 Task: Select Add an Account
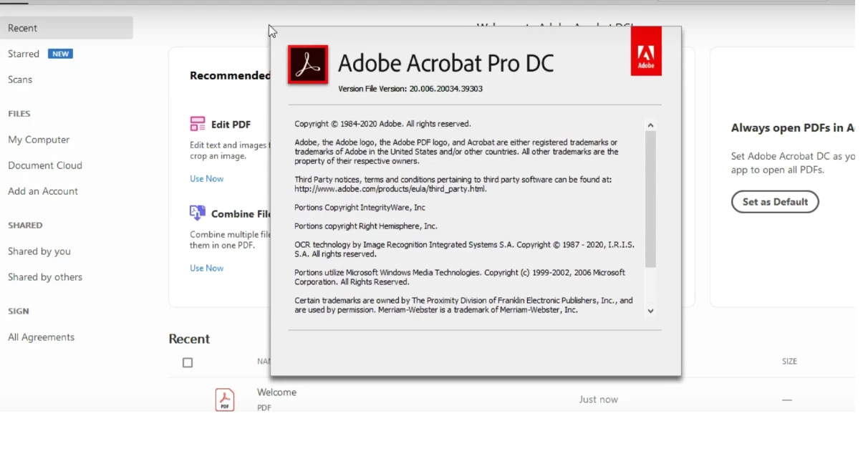[x=43, y=191]
